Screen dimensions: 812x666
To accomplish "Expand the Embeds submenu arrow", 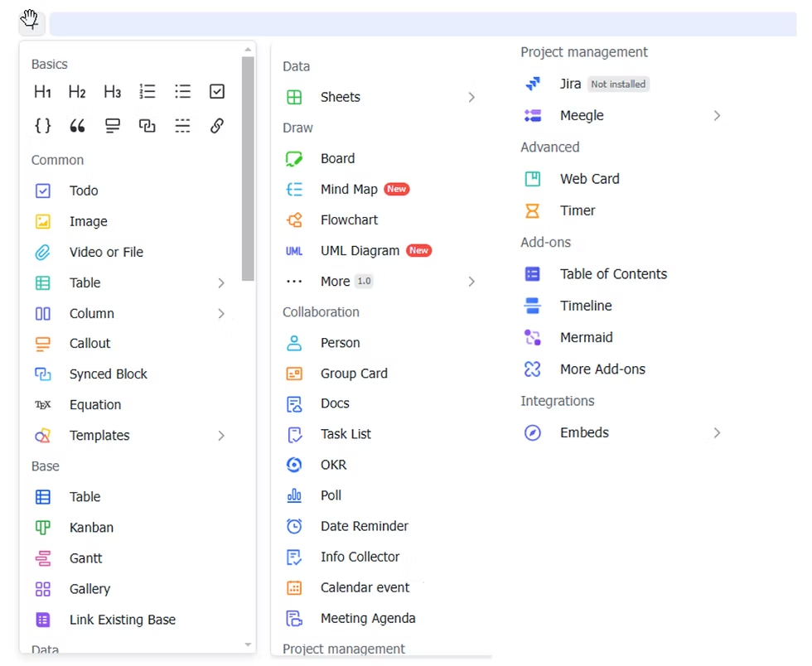I will pyautogui.click(x=717, y=432).
